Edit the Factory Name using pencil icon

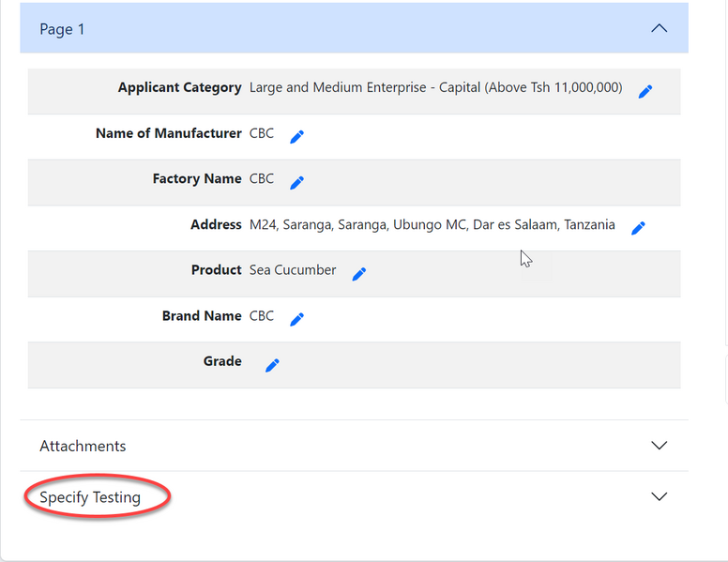pyautogui.click(x=296, y=182)
